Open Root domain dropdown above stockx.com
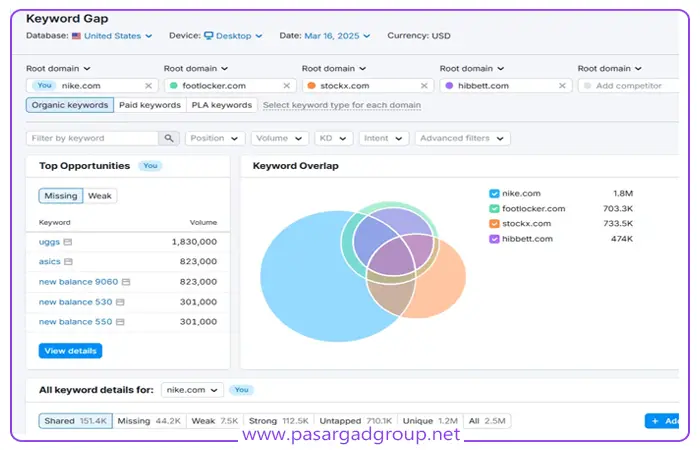 click(333, 69)
